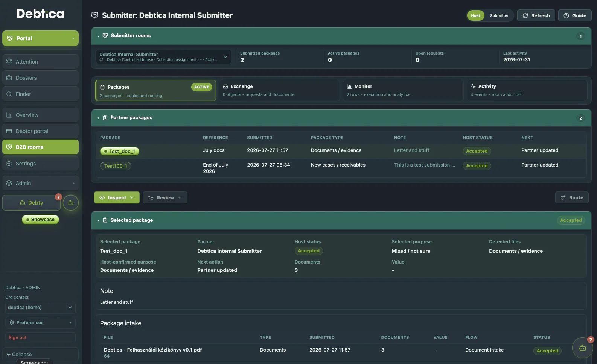
Task: Click the Host status Accepted badge
Action: pyautogui.click(x=309, y=251)
